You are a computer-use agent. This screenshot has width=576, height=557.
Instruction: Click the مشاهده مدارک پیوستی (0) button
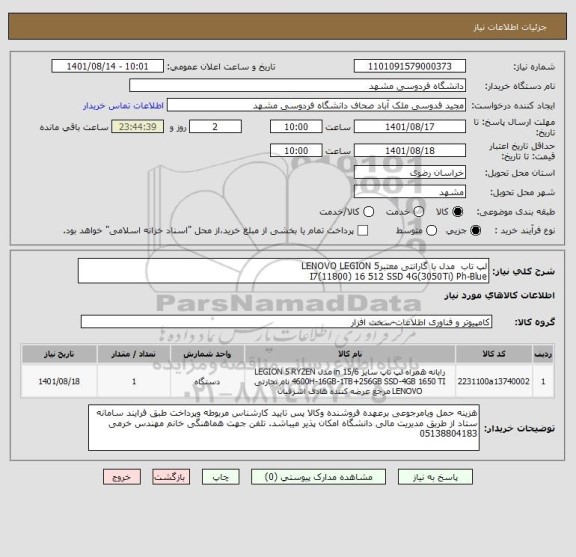point(318,477)
